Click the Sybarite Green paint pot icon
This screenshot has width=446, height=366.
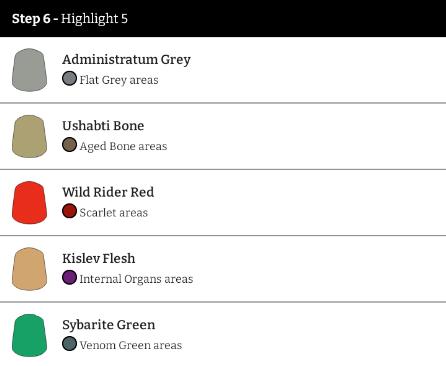[29, 335]
